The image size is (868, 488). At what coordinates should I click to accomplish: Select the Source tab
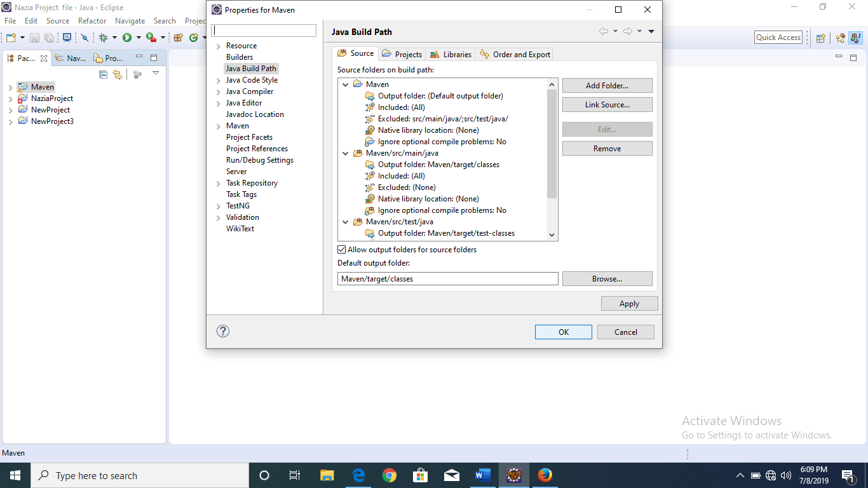click(x=355, y=53)
